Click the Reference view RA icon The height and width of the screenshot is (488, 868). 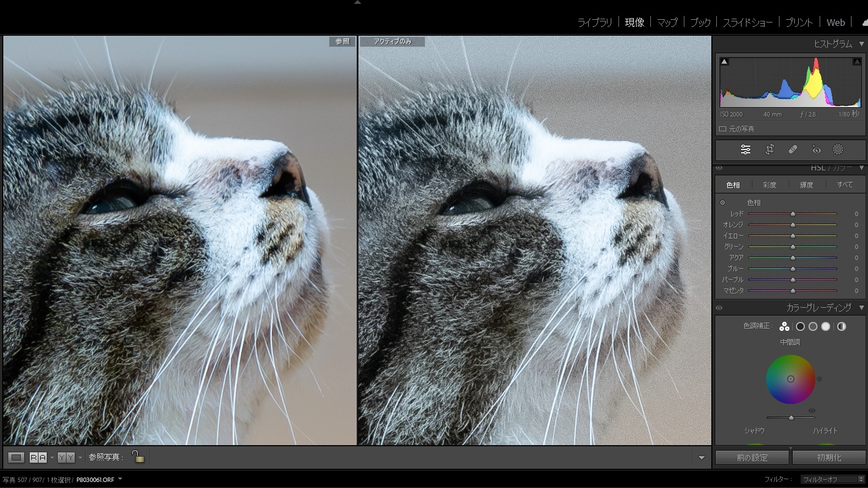38,457
